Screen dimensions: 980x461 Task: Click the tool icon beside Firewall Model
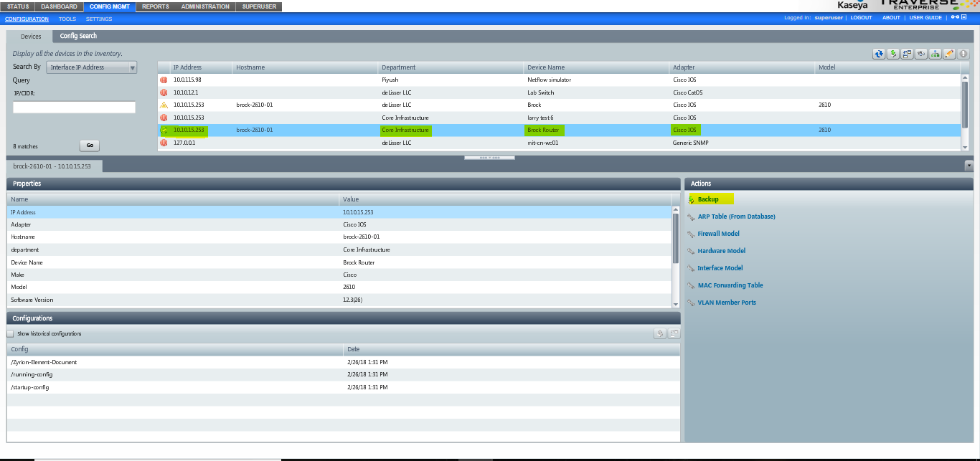pos(691,234)
